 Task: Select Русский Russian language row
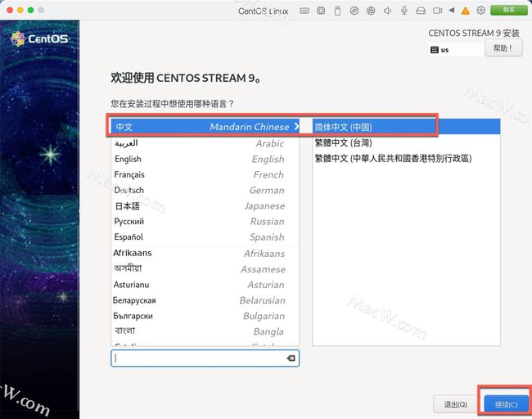205,221
